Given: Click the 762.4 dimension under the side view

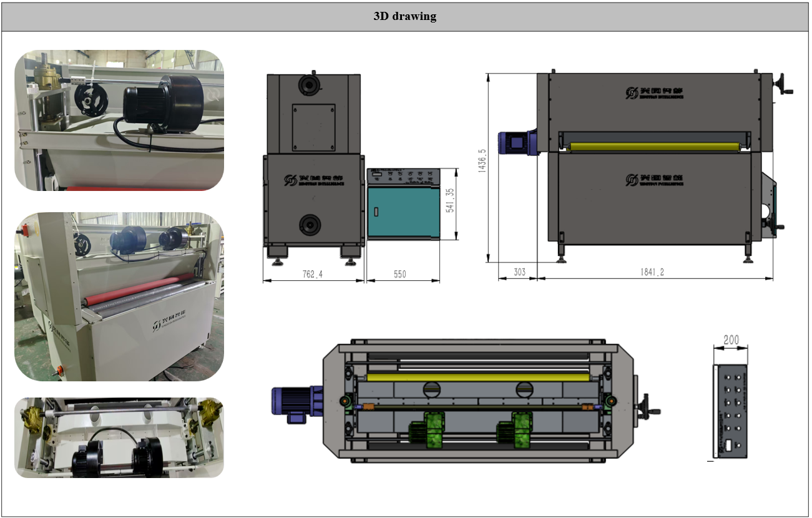Looking at the screenshot, I should (313, 273).
